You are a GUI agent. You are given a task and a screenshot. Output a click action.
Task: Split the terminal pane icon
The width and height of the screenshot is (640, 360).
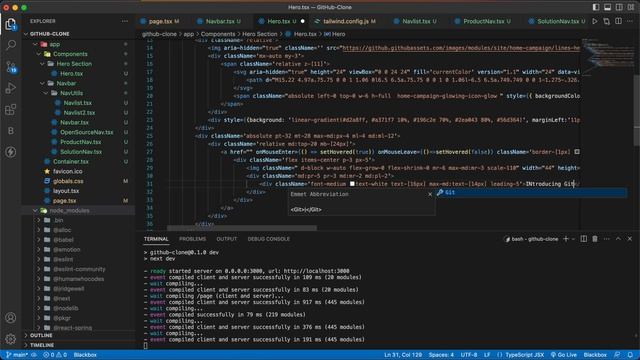pos(584,239)
